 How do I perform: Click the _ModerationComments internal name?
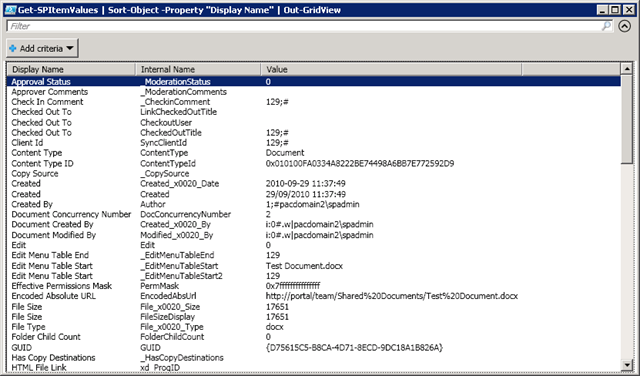tap(183, 91)
